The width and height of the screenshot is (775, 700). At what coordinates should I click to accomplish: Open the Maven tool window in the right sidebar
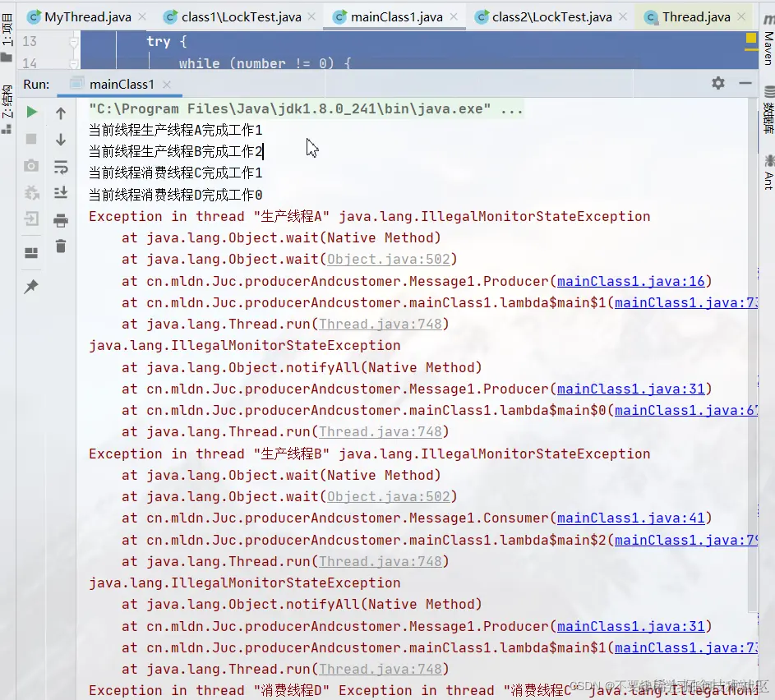tap(768, 42)
